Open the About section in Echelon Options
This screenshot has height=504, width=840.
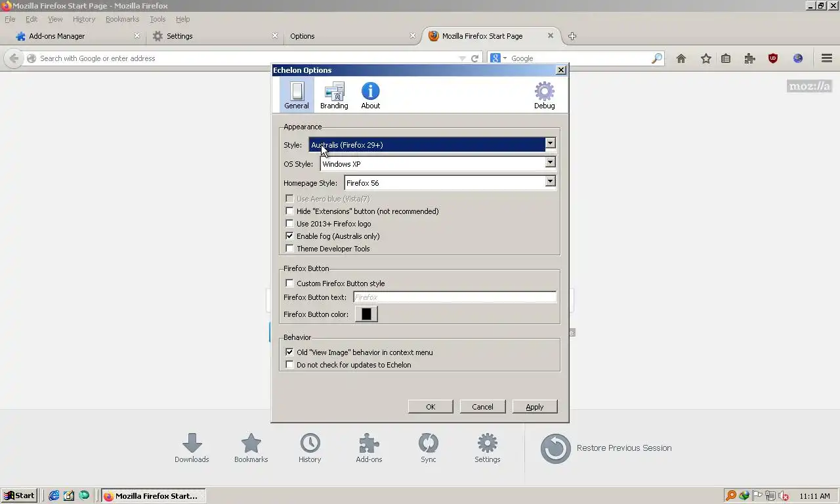pos(370,94)
